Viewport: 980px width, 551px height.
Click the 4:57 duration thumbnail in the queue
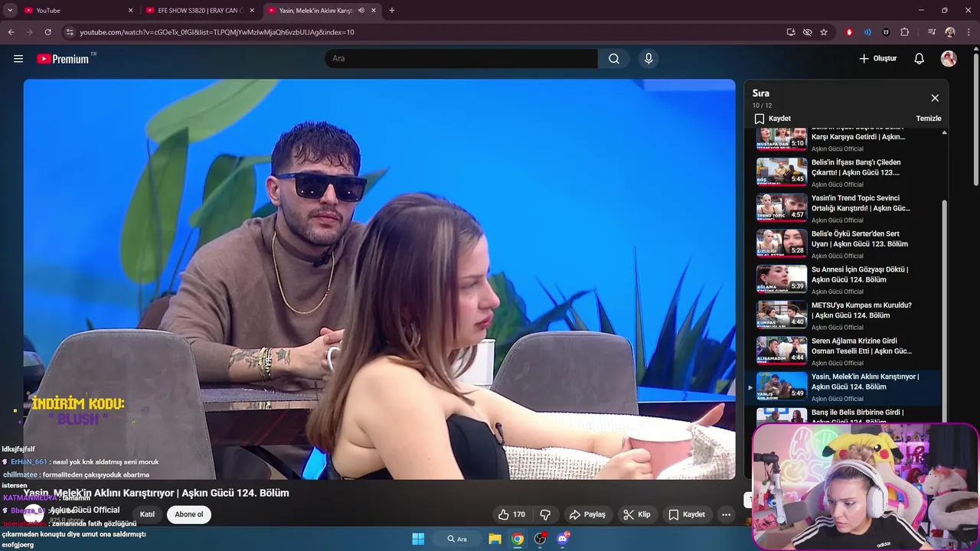[782, 207]
